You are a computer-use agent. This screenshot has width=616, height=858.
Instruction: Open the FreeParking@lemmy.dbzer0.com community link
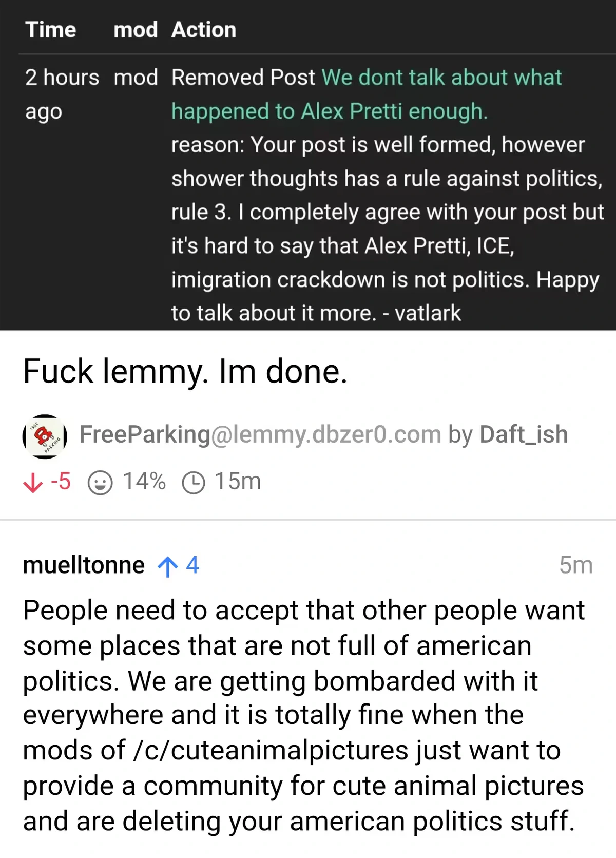pos(260,434)
